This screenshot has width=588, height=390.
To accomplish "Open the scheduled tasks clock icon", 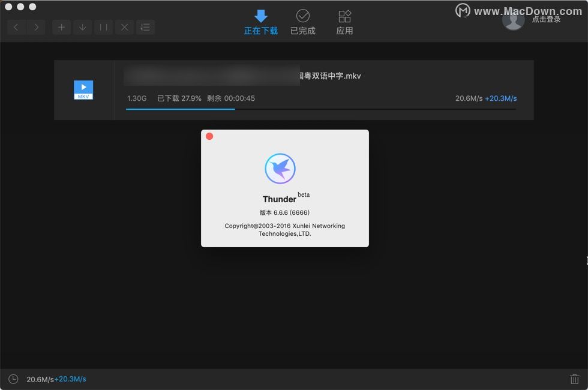I will click(13, 379).
